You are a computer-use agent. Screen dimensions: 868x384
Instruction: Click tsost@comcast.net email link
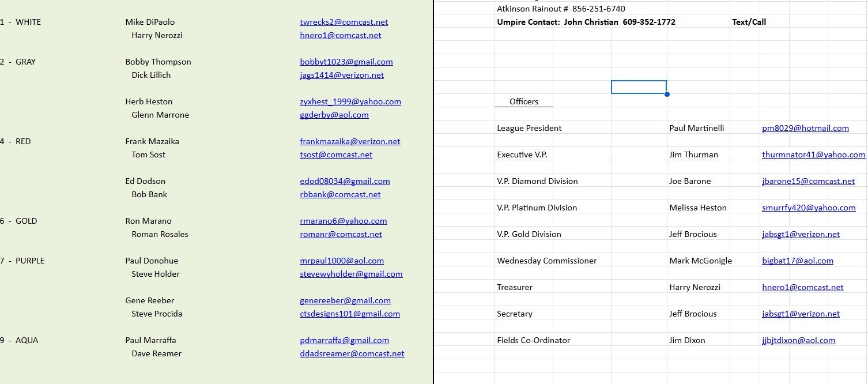336,155
